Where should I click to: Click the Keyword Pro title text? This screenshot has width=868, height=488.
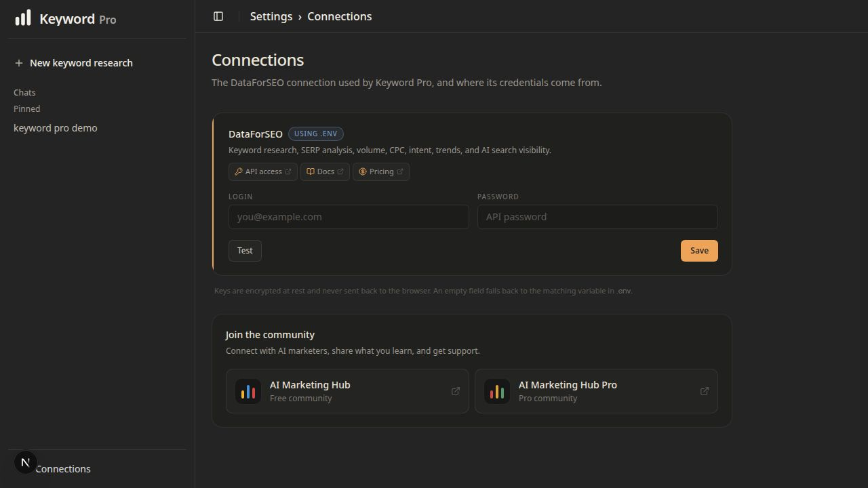(x=78, y=19)
